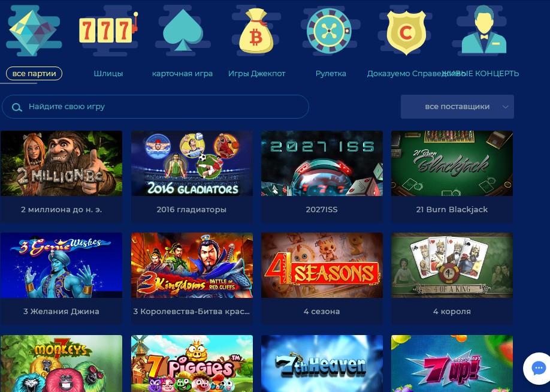550x392 pixels.
Task: Open 'Игры Джекпот' category label
Action: coord(257,74)
